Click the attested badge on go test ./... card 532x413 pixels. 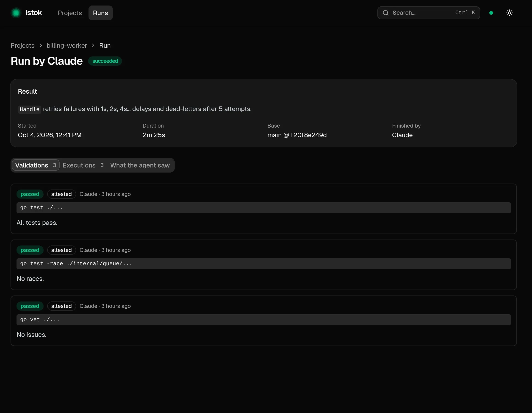[x=61, y=194]
